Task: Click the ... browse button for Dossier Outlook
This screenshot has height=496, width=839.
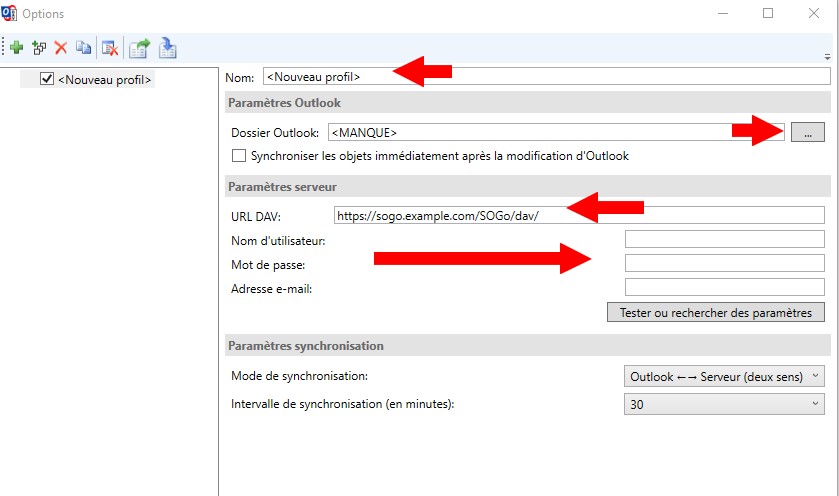Action: 807,132
